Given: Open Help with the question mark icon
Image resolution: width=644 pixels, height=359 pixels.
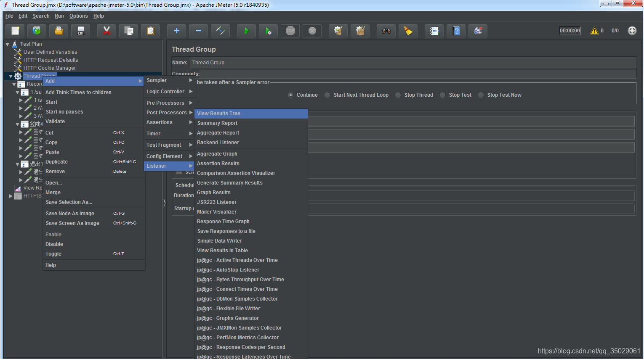Looking at the screenshot, I should tap(456, 31).
